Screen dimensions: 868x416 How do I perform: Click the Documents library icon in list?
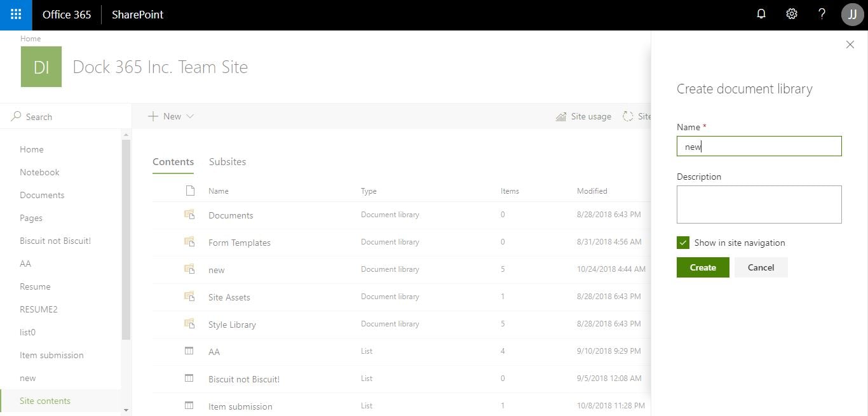(189, 215)
